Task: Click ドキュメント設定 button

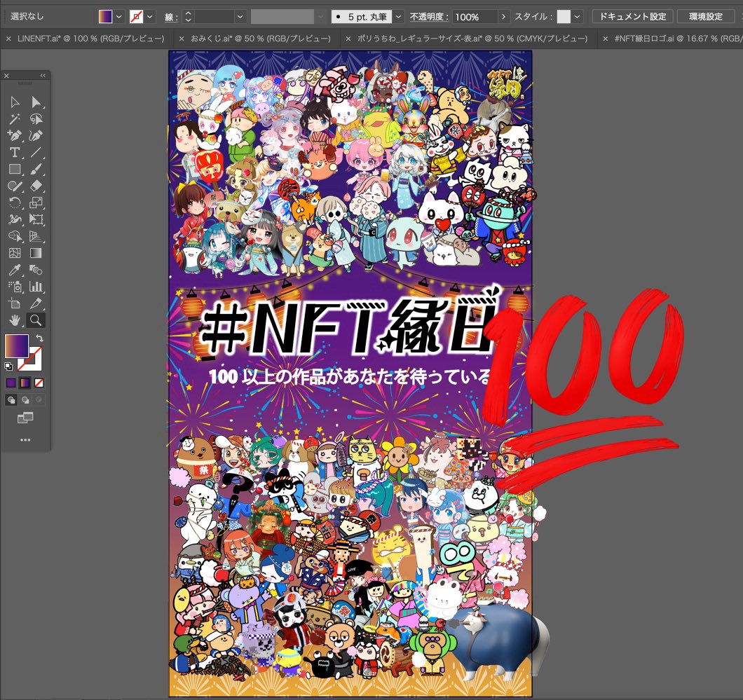Action: point(632,17)
